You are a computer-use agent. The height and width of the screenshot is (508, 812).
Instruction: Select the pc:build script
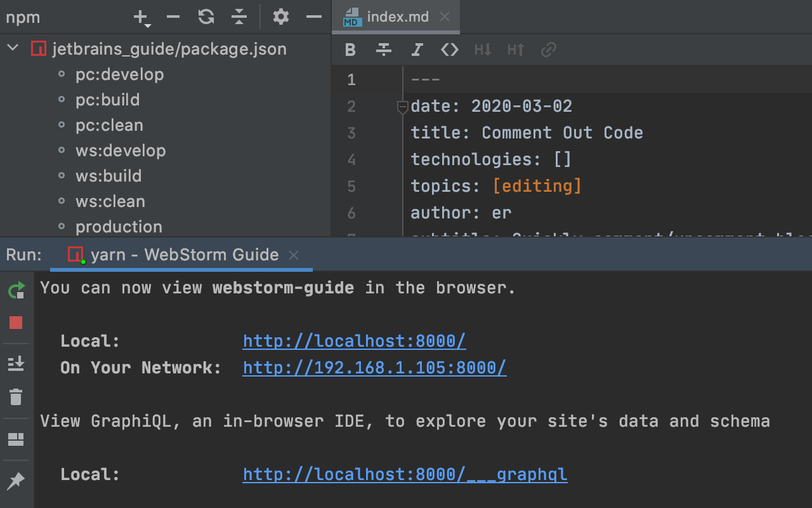pos(107,100)
